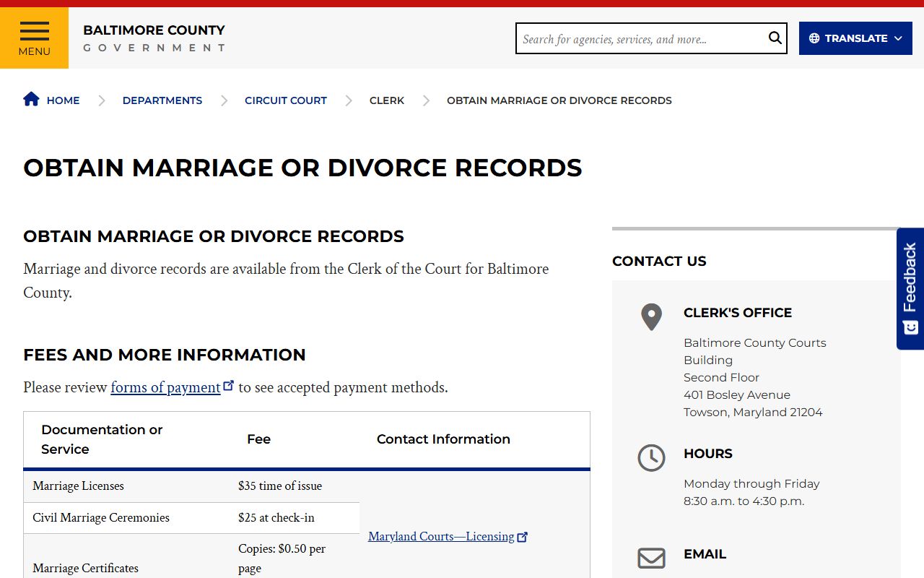Click the Hours heading in the sidebar

click(x=708, y=454)
